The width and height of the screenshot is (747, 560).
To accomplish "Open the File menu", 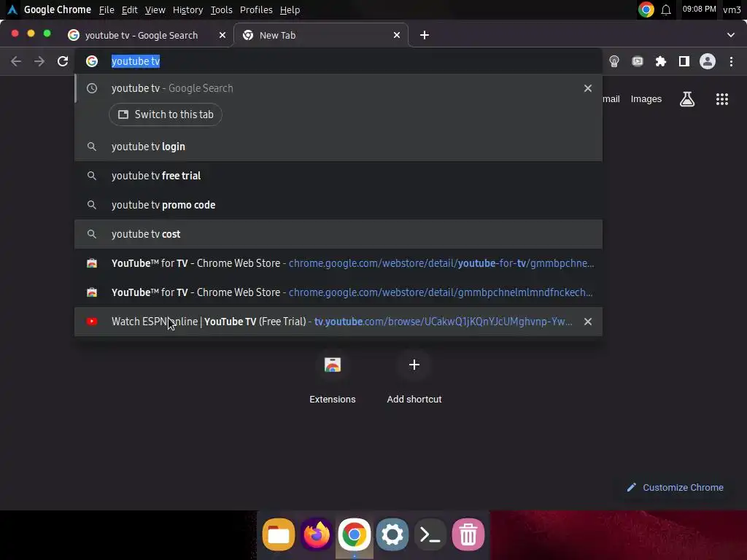I will tap(107, 10).
